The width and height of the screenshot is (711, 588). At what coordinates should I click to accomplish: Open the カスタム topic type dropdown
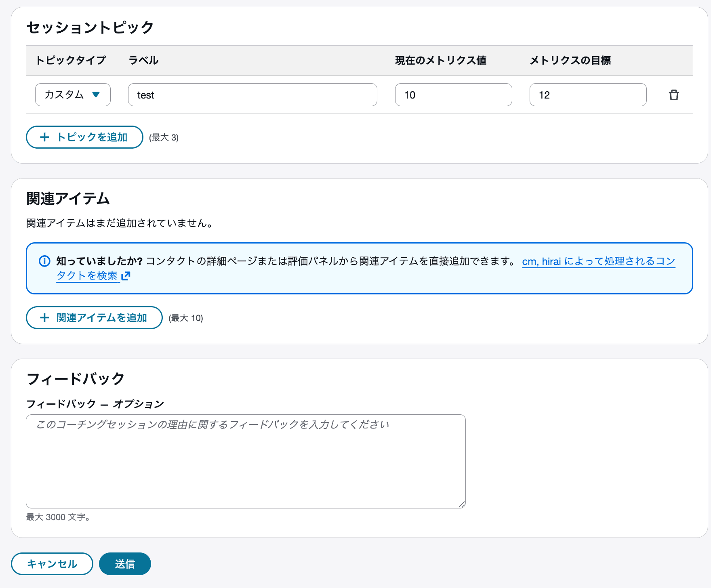(72, 94)
